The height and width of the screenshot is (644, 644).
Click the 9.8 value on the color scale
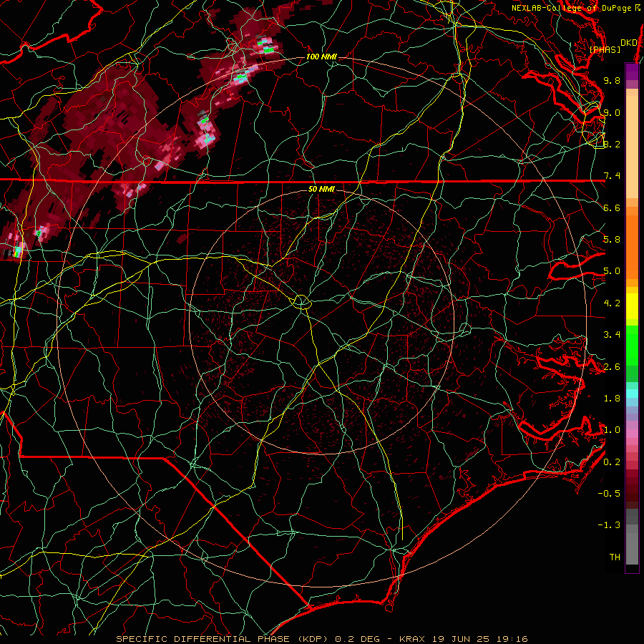[x=612, y=80]
